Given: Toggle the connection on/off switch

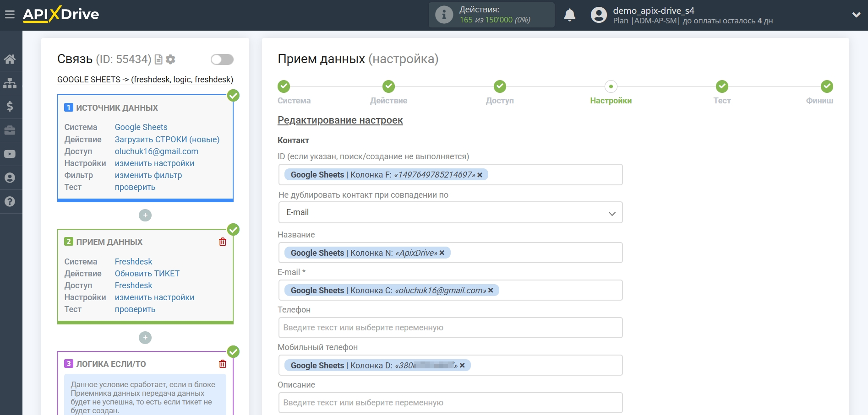Looking at the screenshot, I should [222, 59].
